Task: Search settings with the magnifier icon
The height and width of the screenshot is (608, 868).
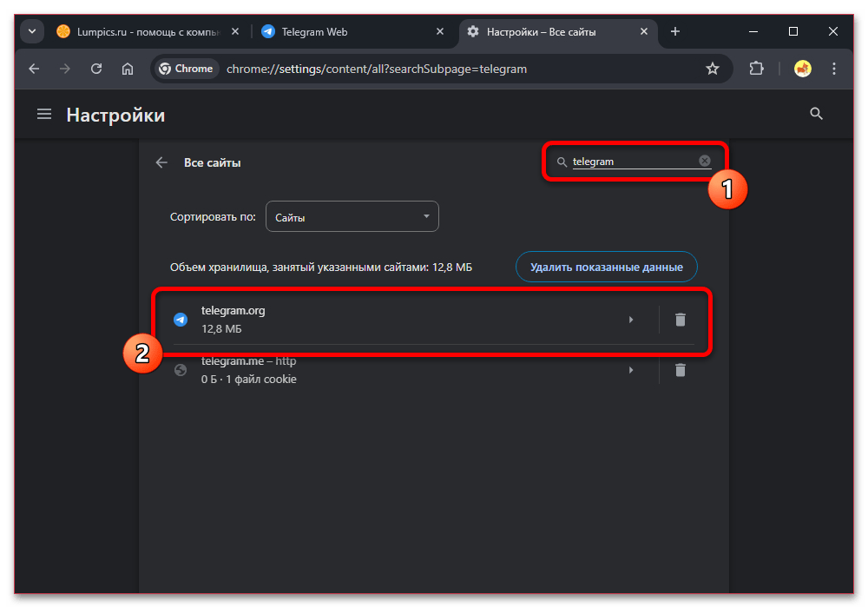Action: tap(816, 114)
